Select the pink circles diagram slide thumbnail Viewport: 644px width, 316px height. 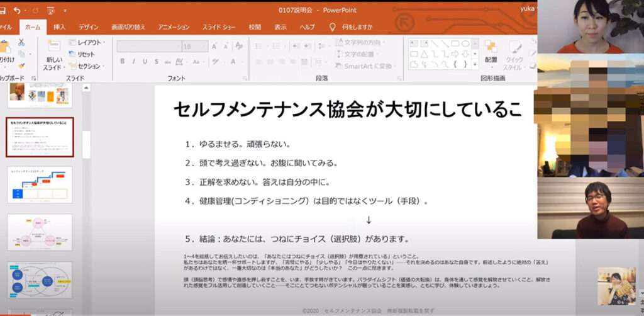coord(40,232)
